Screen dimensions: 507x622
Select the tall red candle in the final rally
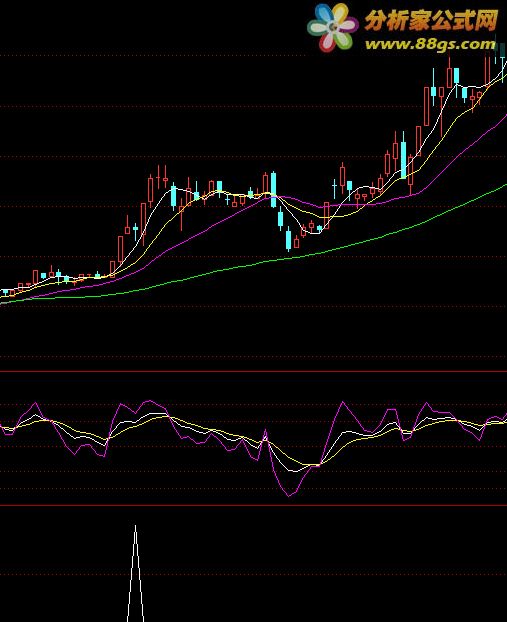pos(427,106)
